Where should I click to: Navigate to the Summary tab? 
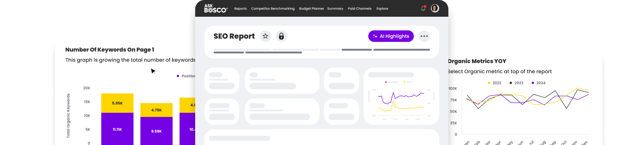[335, 9]
